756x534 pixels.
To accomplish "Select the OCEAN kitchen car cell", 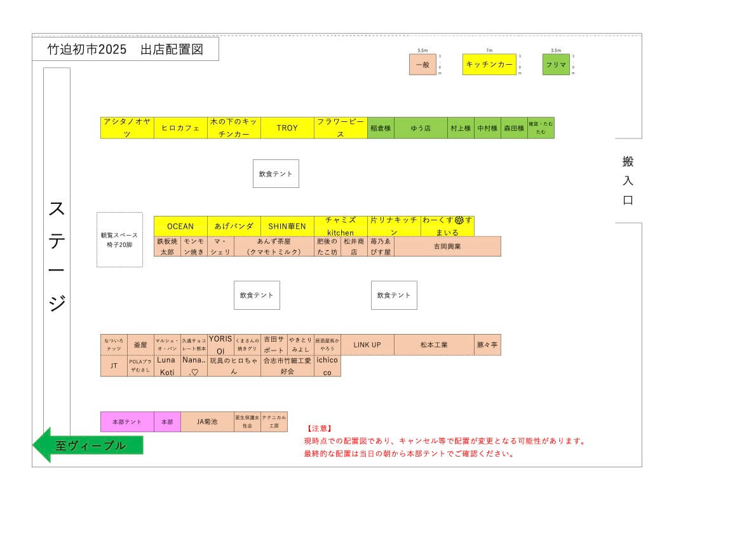I will 180,226.
